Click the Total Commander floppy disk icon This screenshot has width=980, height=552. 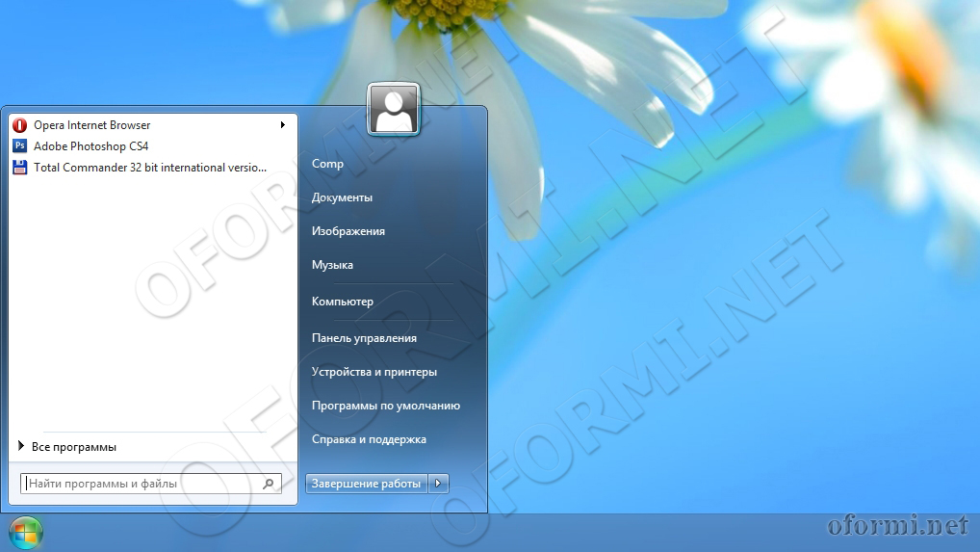pyautogui.click(x=20, y=168)
